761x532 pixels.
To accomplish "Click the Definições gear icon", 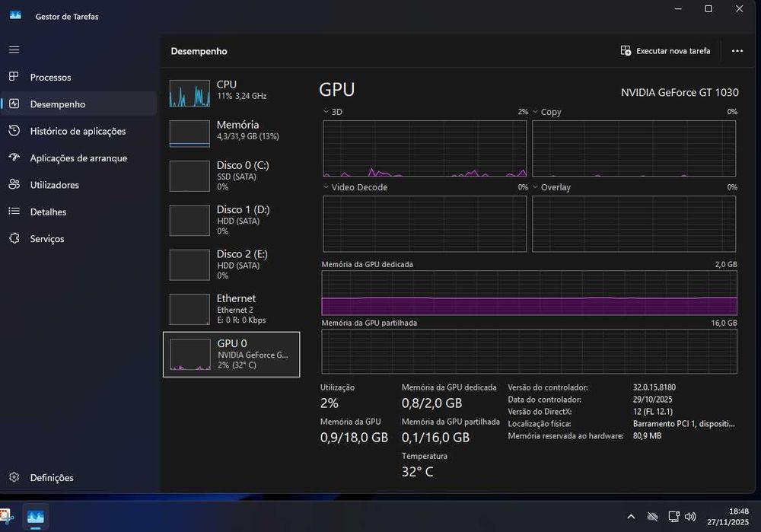I will (14, 477).
